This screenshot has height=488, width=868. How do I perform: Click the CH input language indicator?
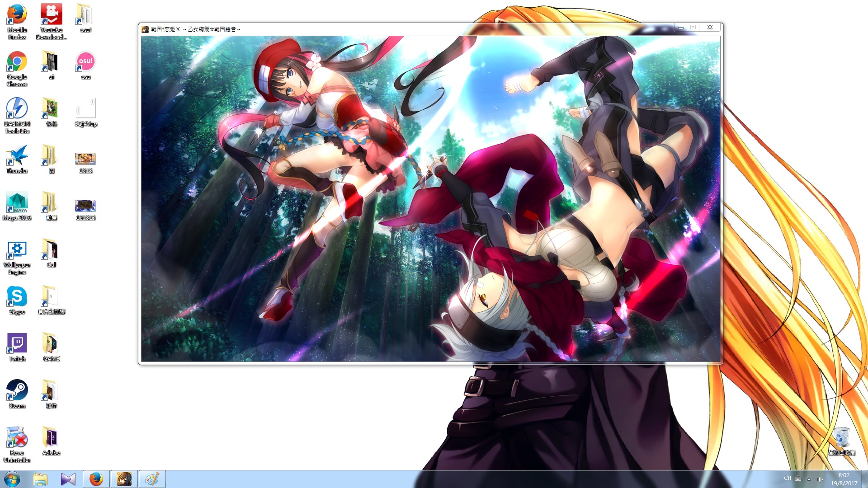[788, 478]
